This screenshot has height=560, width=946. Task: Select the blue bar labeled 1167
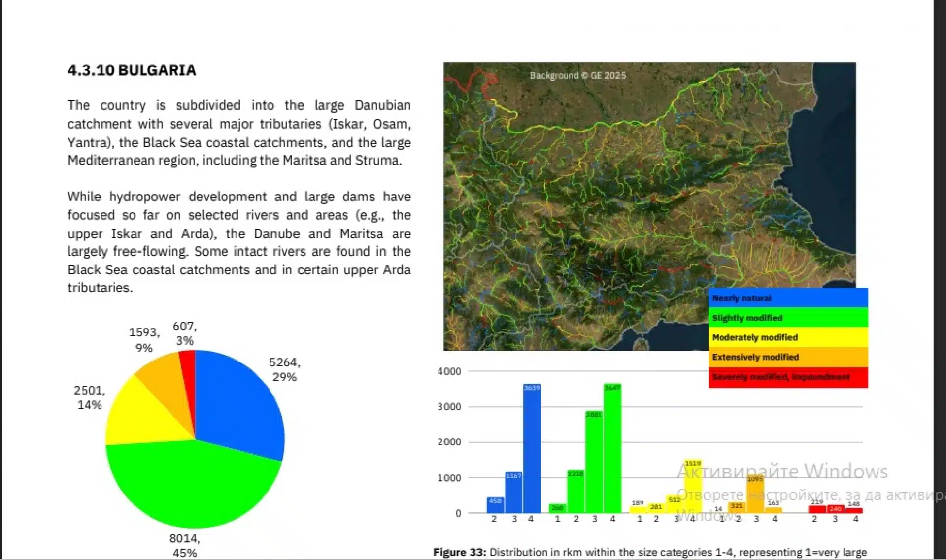point(513,493)
